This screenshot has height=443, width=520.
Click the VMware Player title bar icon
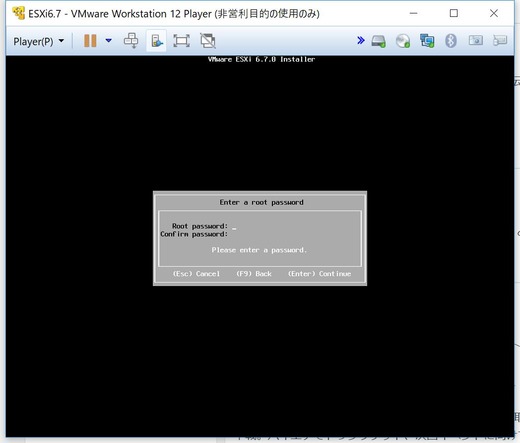tap(18, 13)
